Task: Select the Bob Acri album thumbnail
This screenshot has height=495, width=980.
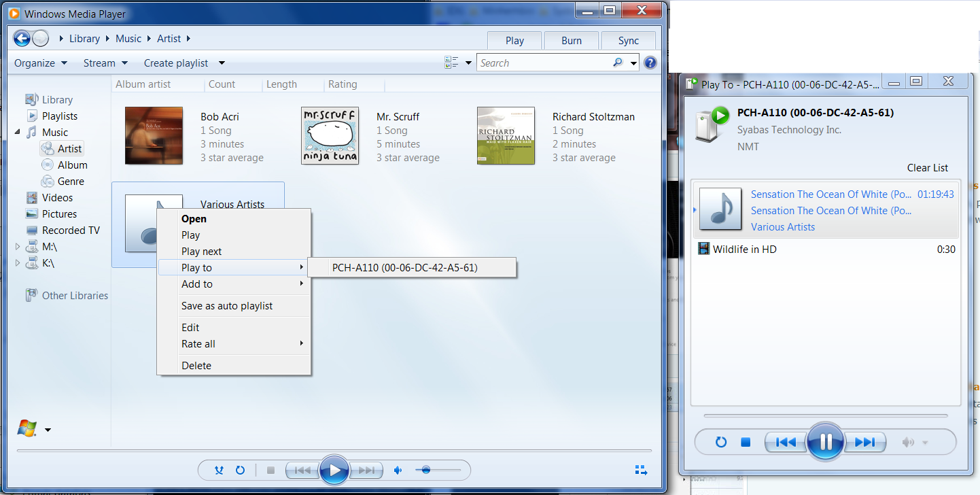Action: 154,136
